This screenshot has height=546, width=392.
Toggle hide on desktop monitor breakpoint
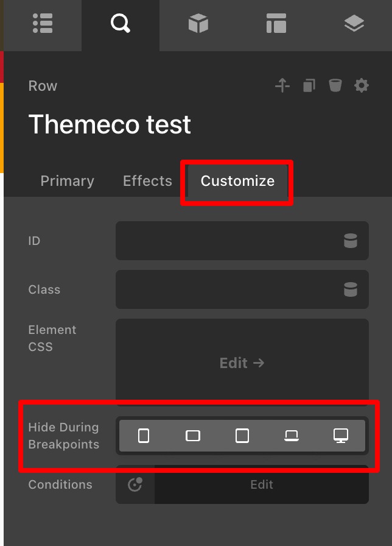(x=340, y=436)
